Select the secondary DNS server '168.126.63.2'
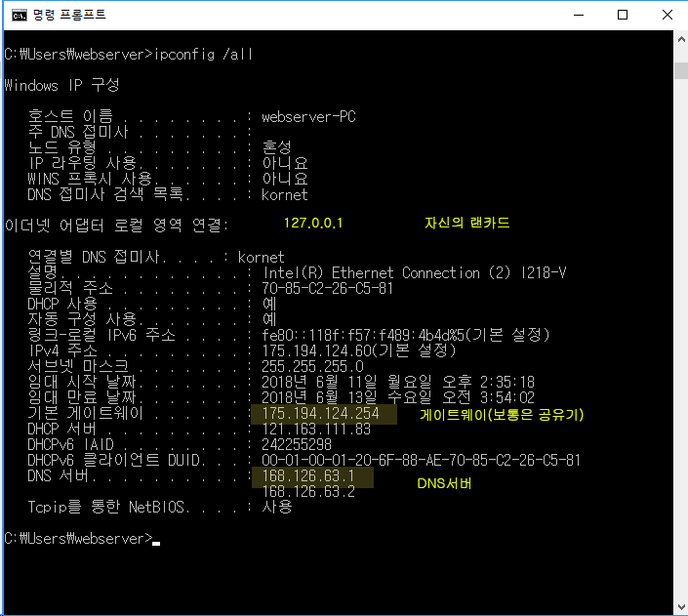The width and height of the screenshot is (688, 616). pos(308,492)
